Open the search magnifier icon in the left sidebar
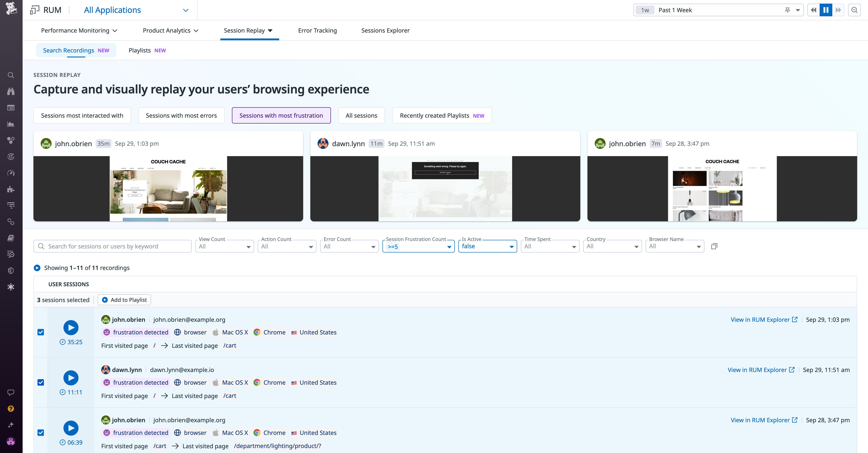The image size is (868, 453). click(11, 75)
